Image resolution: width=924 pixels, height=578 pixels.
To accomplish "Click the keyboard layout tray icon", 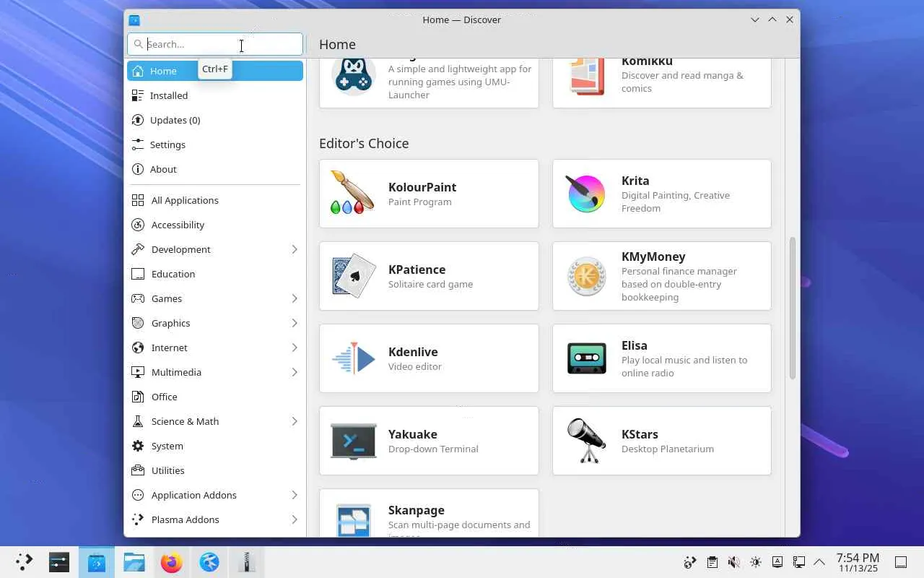I will click(777, 562).
